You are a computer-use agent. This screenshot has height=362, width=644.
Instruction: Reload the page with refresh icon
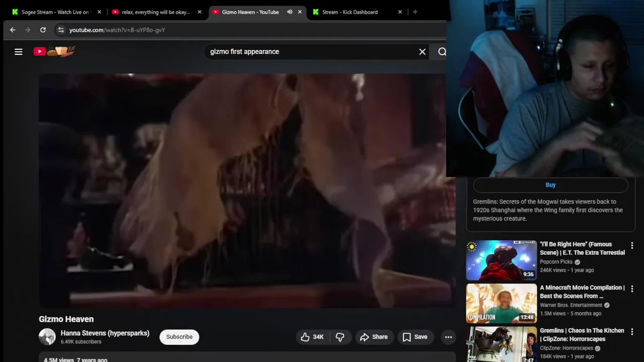point(43,30)
